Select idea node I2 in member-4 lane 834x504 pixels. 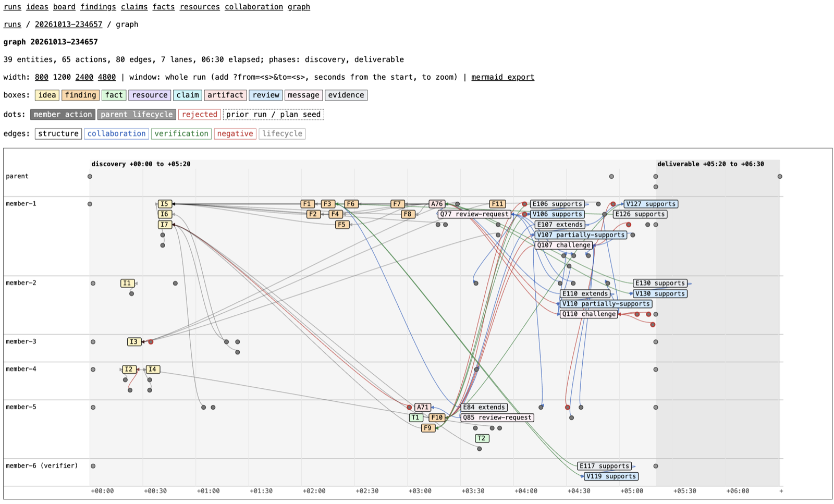129,369
